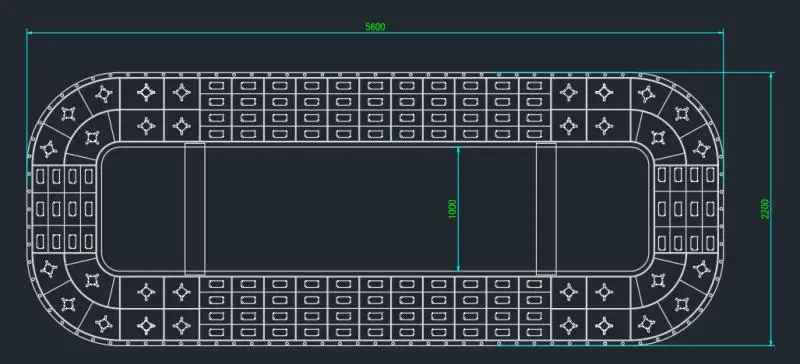The width and height of the screenshot is (800, 364).
Task: Pick the left vertical crossbar rectangle
Action: pyautogui.click(x=194, y=209)
